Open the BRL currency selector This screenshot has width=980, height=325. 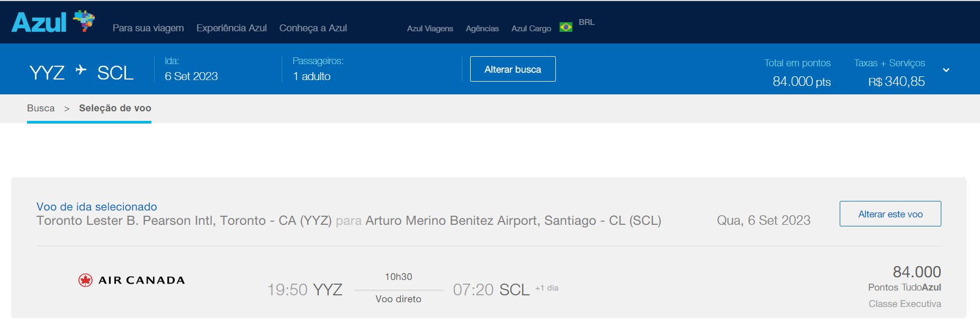click(586, 22)
